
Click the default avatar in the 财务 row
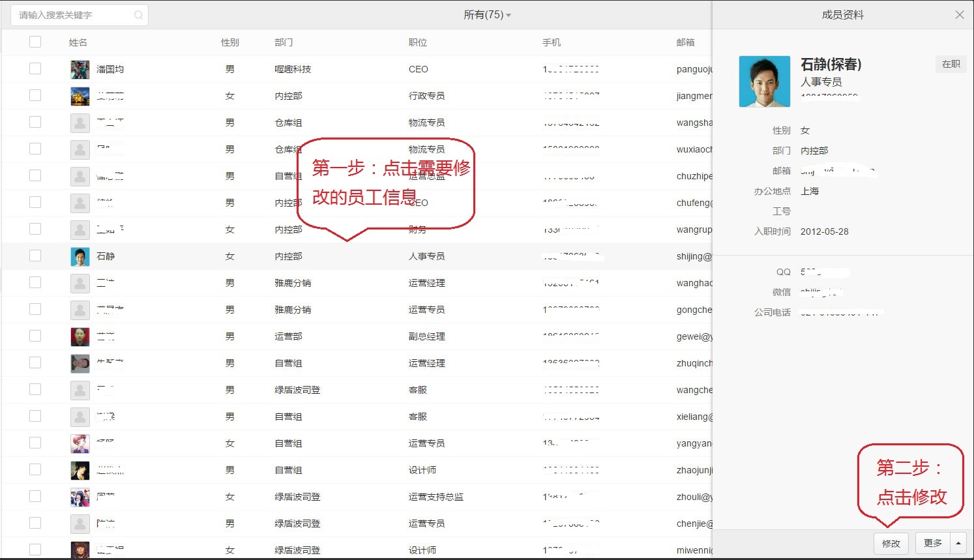pos(80,229)
